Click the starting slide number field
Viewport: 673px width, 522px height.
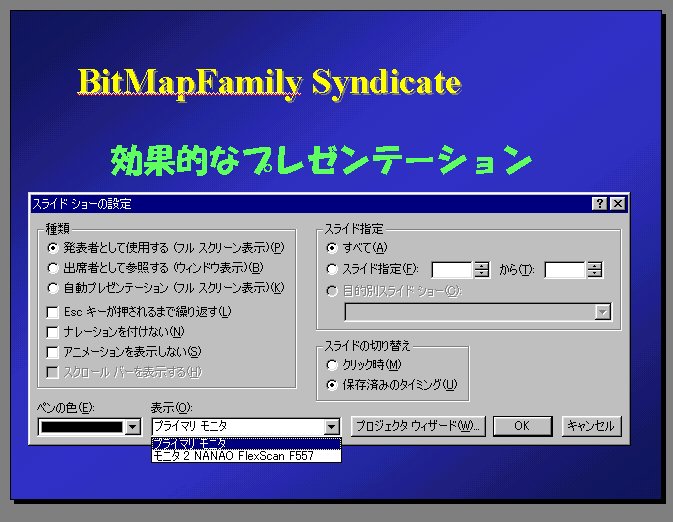[452, 269]
